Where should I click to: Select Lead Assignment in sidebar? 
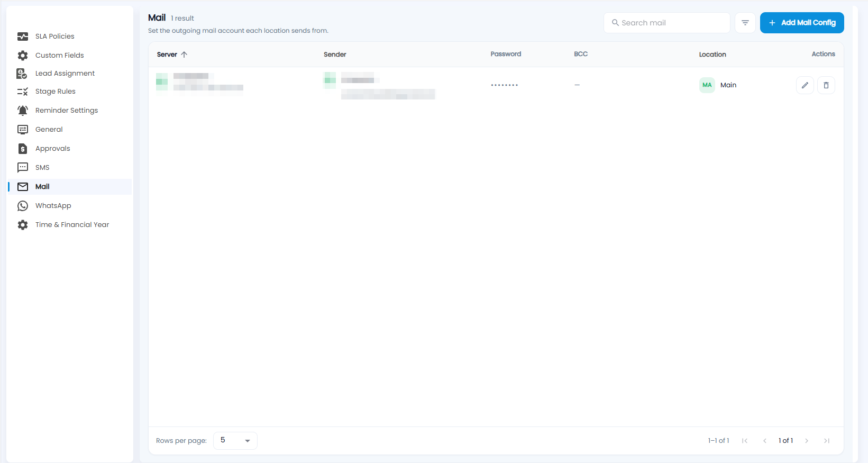69,74
